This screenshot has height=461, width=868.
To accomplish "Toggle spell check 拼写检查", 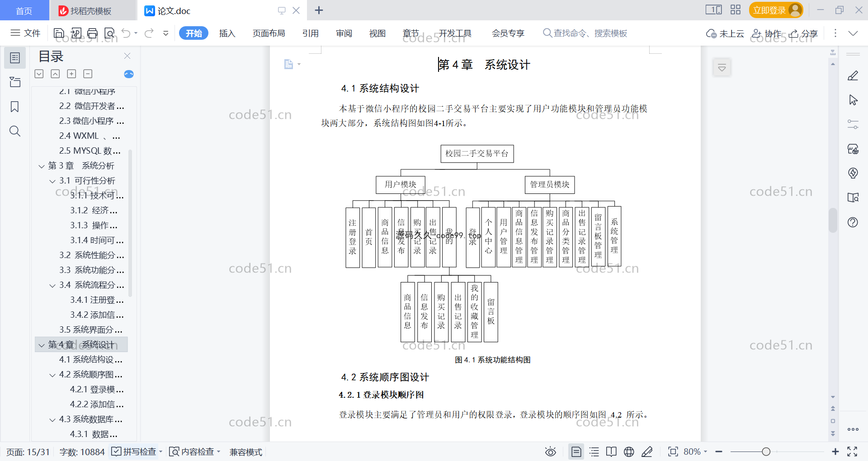I will click(137, 452).
